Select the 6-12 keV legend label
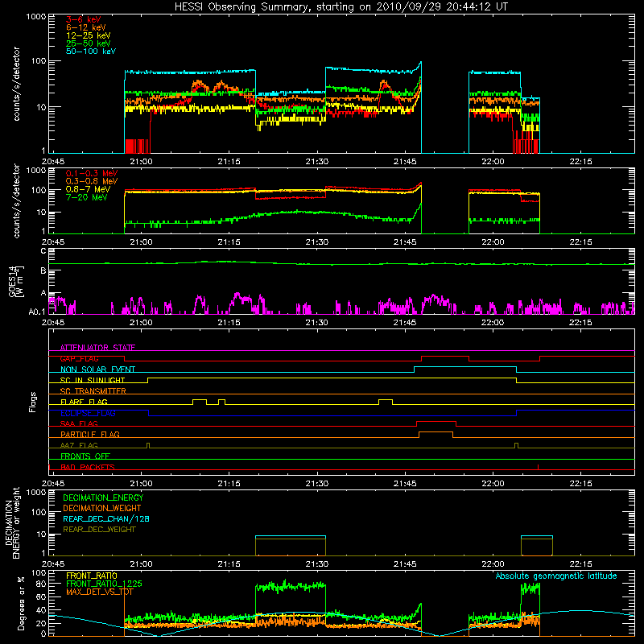 86,27
